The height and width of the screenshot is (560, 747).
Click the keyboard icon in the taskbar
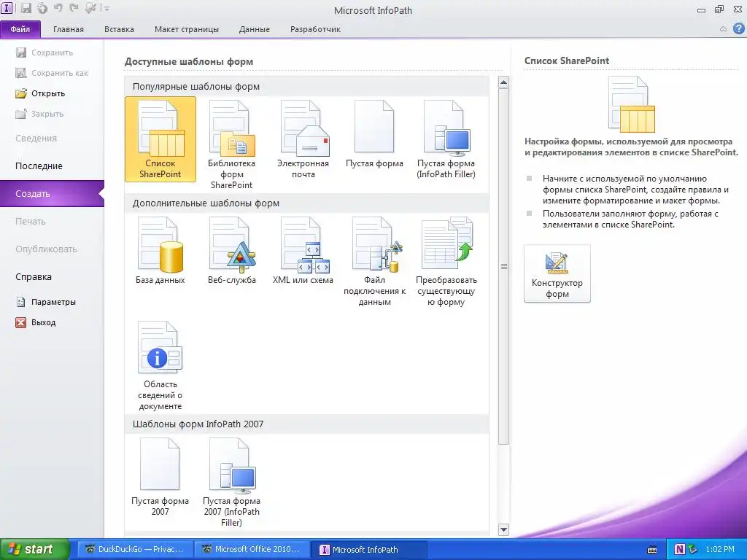pos(652,550)
